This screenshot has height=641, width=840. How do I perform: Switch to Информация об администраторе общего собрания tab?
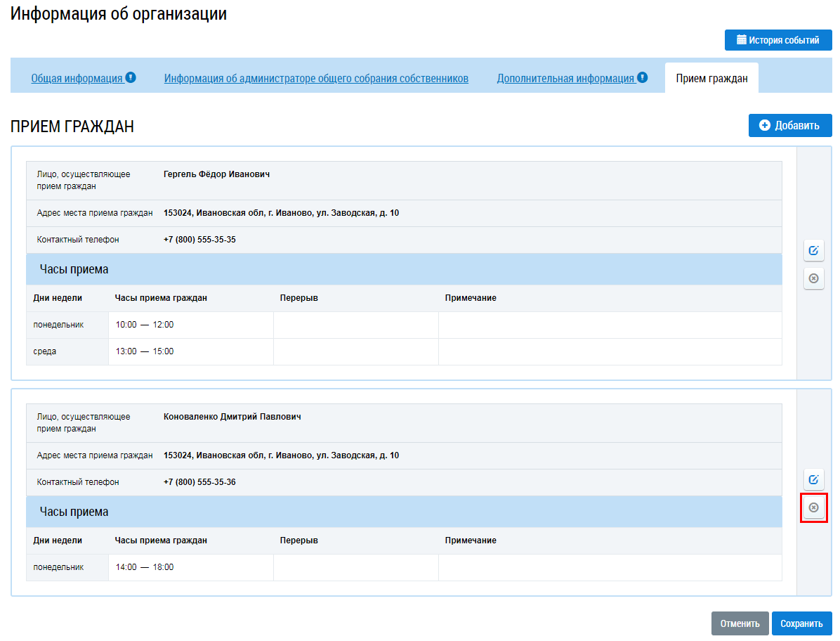click(316, 79)
